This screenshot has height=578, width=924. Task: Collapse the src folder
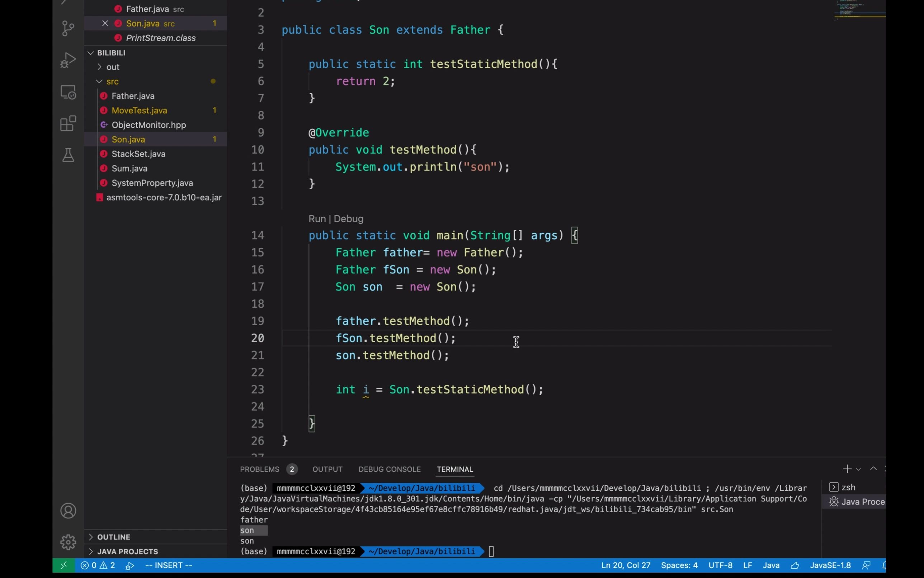click(155, 81)
